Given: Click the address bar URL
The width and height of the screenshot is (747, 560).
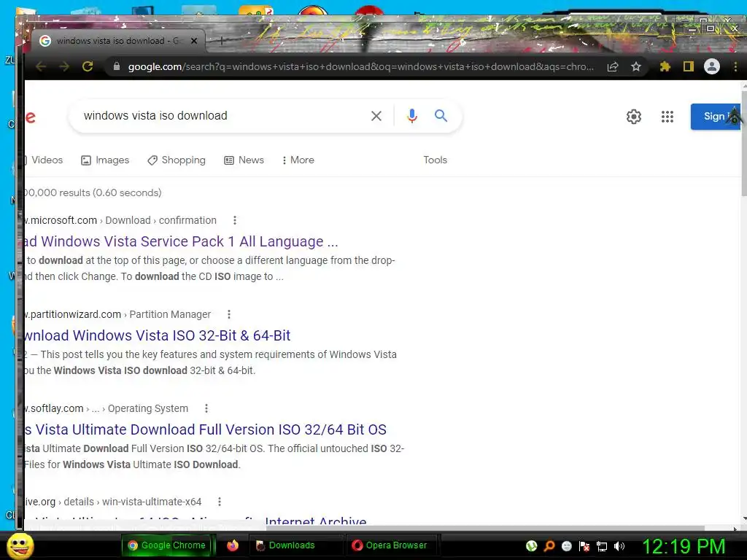Looking at the screenshot, I should pyautogui.click(x=360, y=66).
